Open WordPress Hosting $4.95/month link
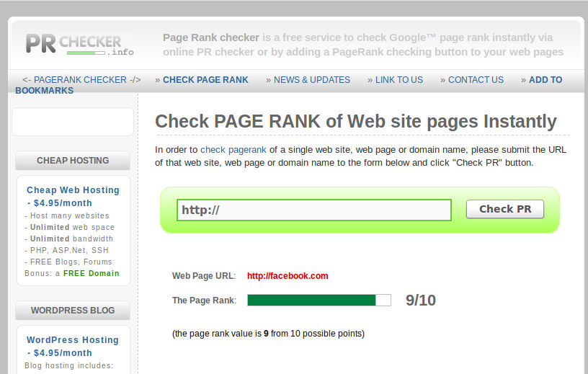 pos(73,346)
